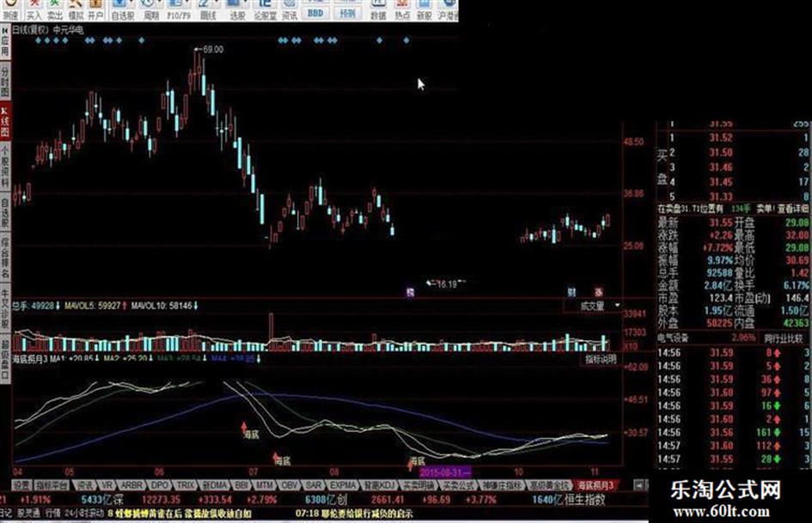Click the 16.19 low price label
The width and height of the screenshot is (812, 523).
pos(447,283)
